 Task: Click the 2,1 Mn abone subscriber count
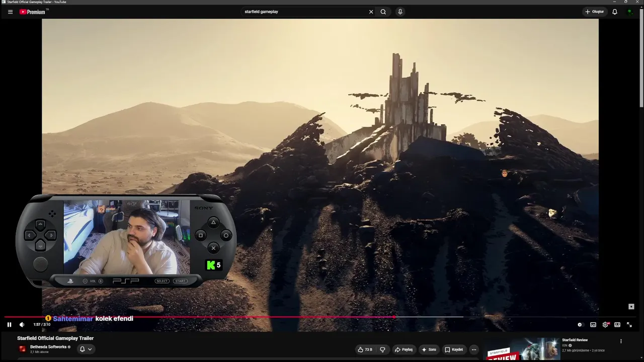click(39, 352)
